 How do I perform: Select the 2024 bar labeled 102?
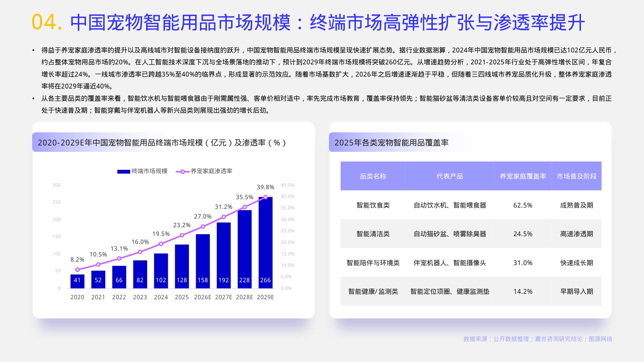tap(161, 271)
